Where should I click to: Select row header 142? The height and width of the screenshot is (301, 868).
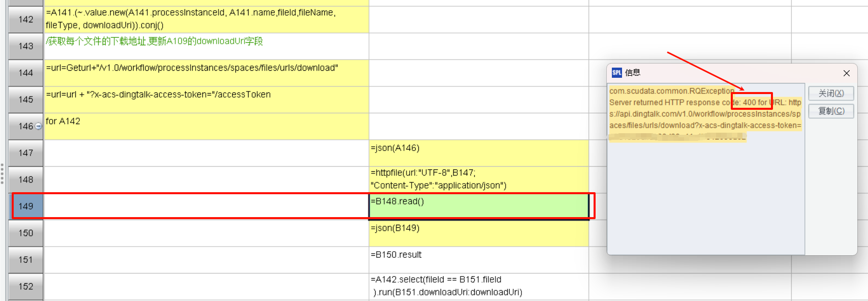click(x=25, y=19)
